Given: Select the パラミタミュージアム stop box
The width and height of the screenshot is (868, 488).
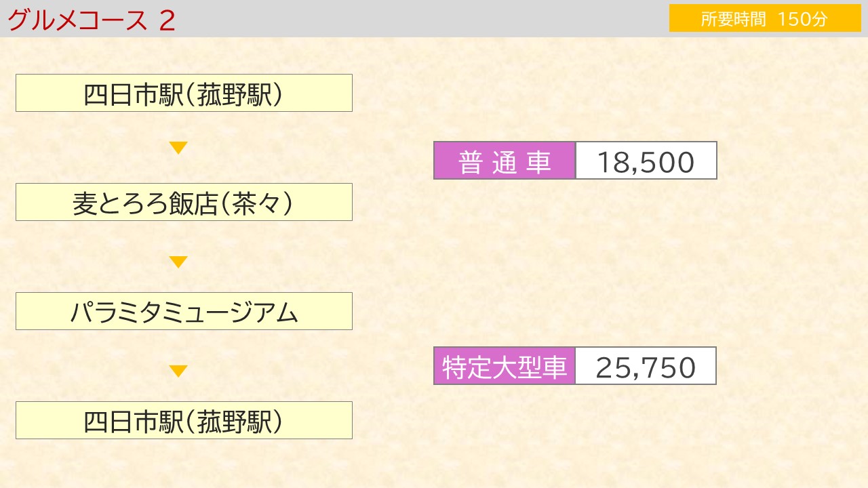Looking at the screenshot, I should (184, 311).
